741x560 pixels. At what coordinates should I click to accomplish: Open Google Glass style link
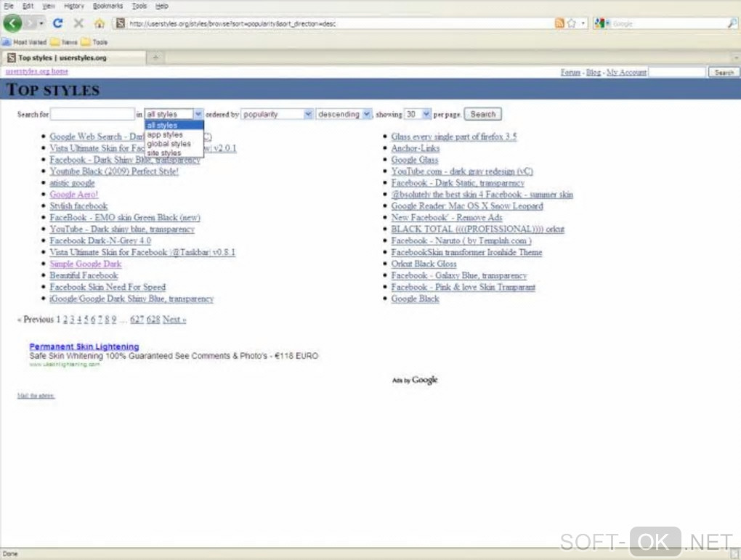click(414, 160)
